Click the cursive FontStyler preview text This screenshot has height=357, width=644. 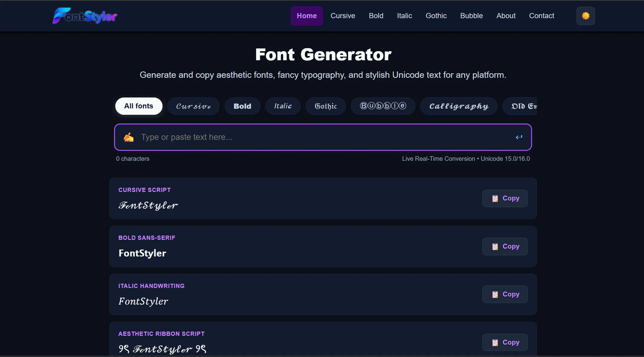(148, 206)
